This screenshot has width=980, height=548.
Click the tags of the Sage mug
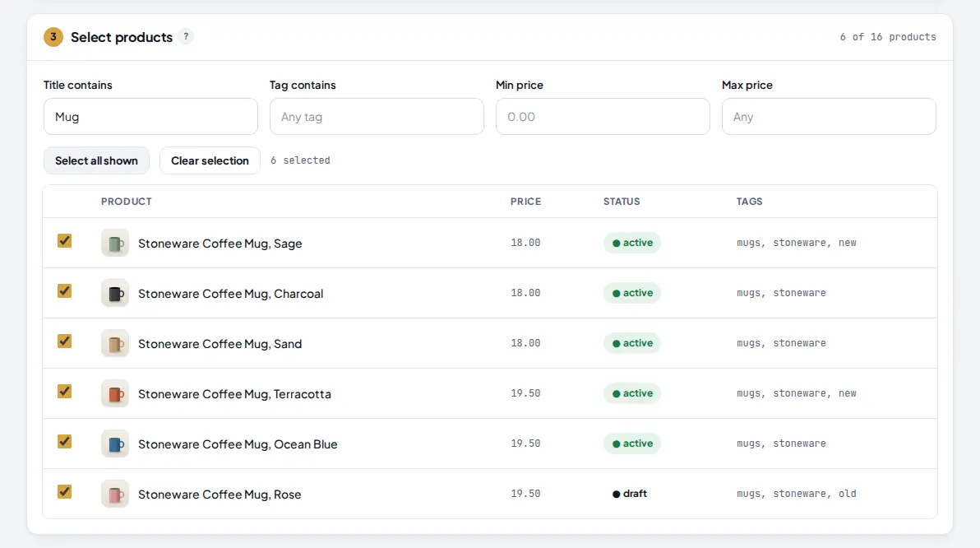(796, 243)
